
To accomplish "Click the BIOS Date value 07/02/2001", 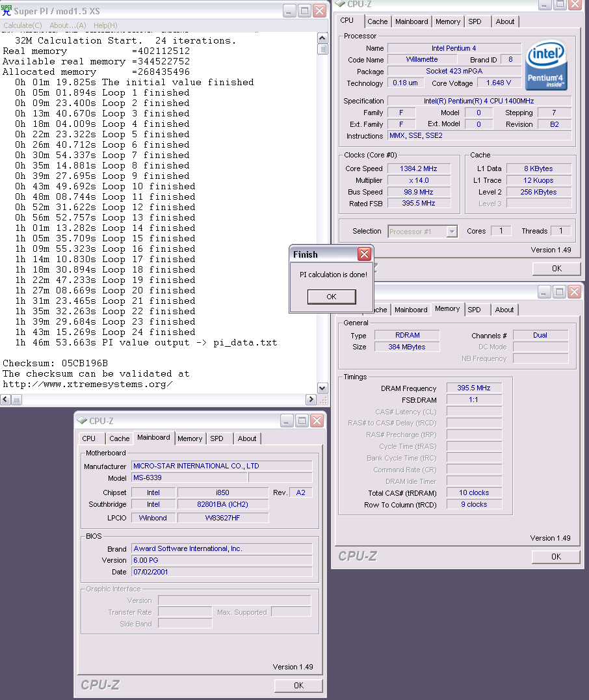I will 222,572.
